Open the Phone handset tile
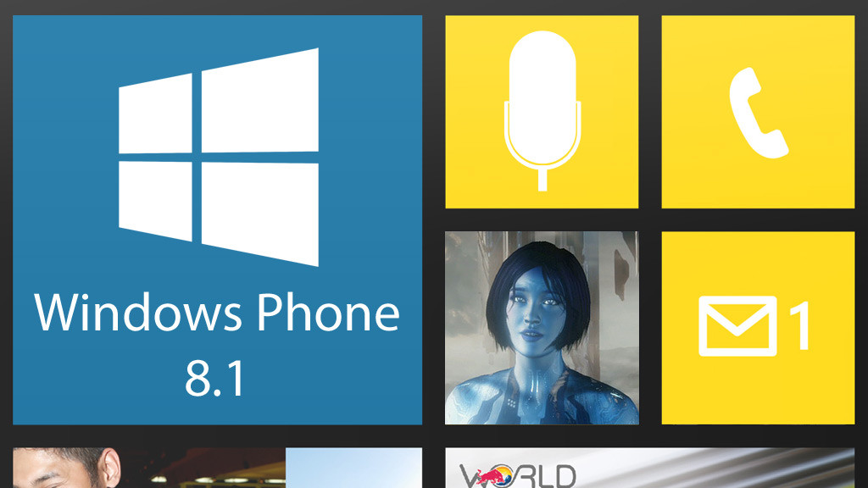 point(759,112)
